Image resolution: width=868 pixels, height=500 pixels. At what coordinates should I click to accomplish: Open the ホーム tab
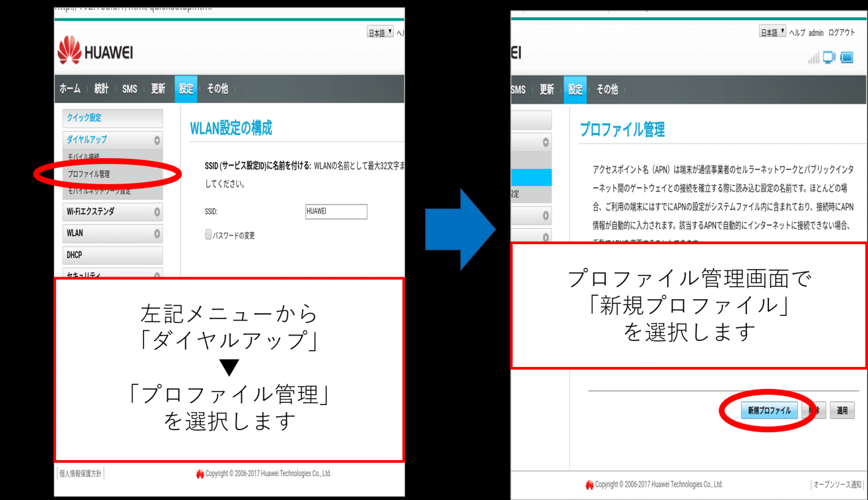point(70,89)
